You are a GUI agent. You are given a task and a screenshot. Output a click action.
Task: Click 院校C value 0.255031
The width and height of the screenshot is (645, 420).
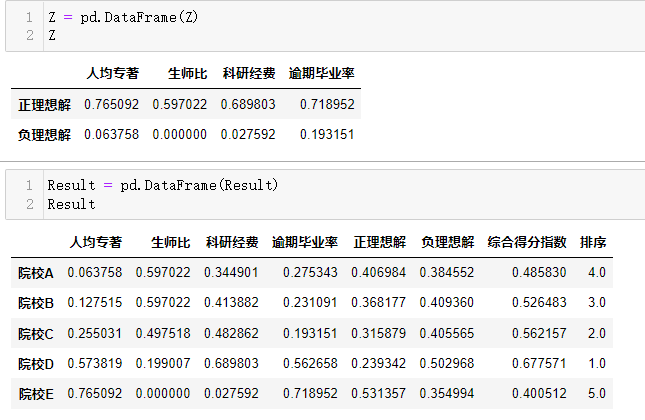click(x=95, y=333)
